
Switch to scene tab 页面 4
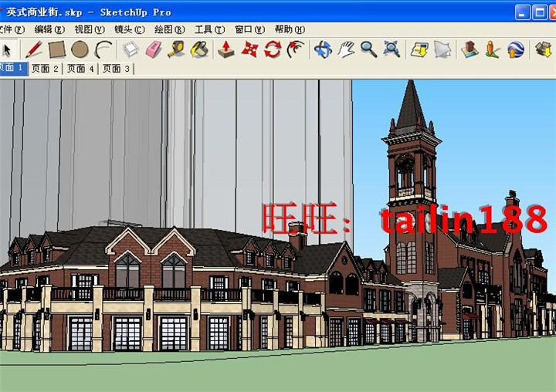(81, 69)
